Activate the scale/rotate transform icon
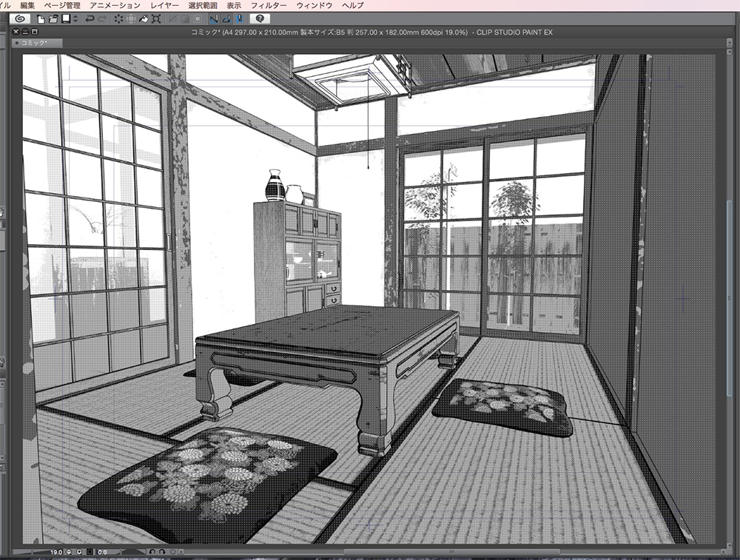The image size is (740, 560). pos(156,19)
